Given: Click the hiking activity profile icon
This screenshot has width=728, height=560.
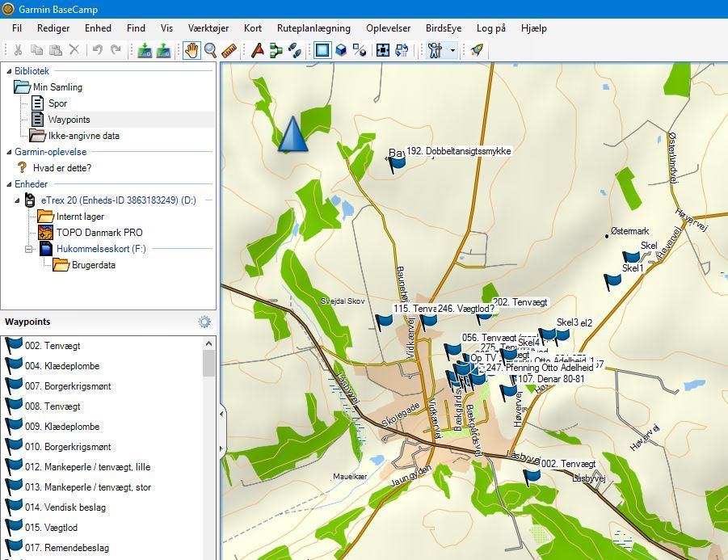Looking at the screenshot, I should pyautogui.click(x=436, y=50).
